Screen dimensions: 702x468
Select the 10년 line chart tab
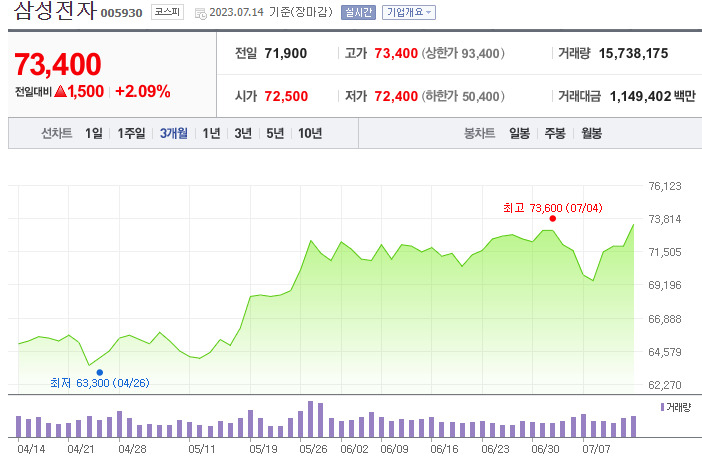pos(310,133)
